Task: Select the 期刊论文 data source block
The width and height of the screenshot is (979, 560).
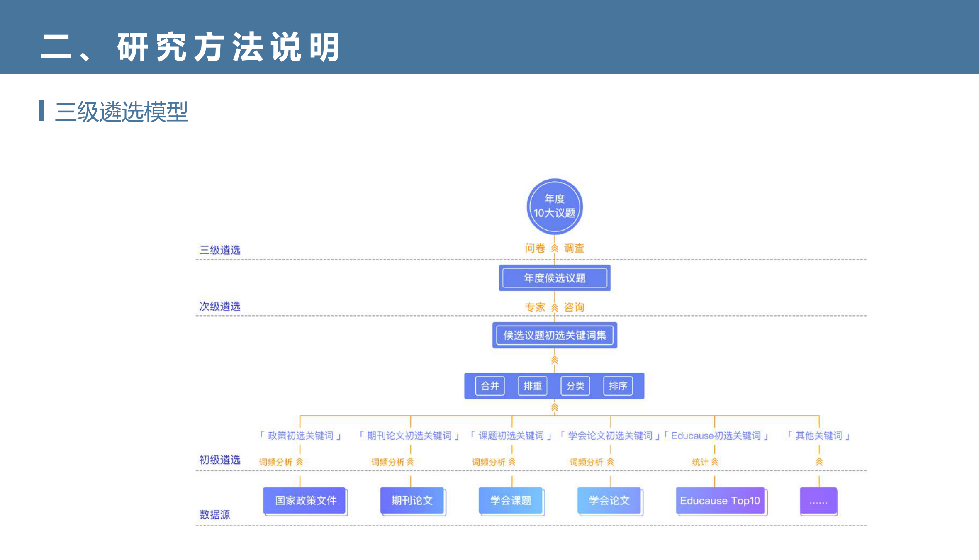Action: pyautogui.click(x=412, y=501)
